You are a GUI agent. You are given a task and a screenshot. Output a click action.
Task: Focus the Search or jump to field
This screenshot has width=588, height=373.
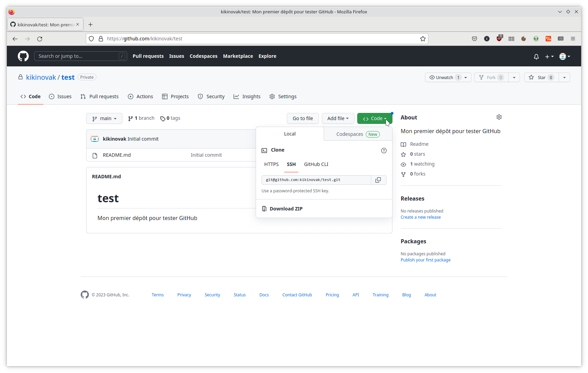78,56
